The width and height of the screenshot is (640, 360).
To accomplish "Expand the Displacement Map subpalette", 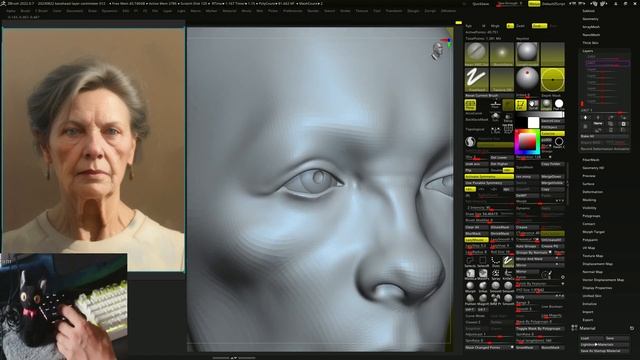I will tap(598, 264).
